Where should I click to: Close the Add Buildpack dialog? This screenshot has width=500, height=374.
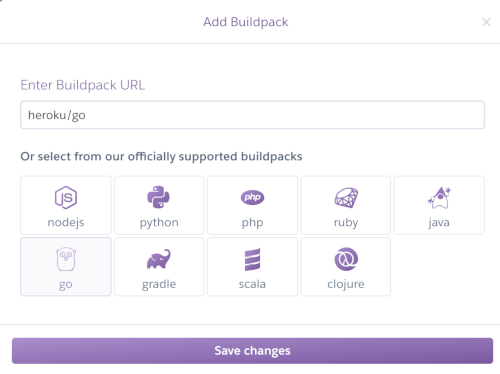tap(486, 22)
